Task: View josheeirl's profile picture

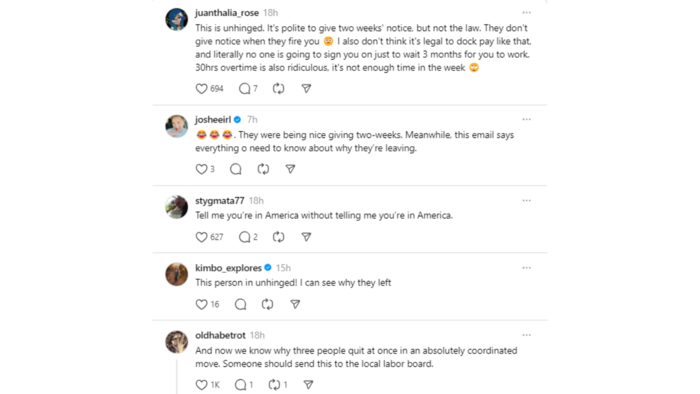Action: point(177,126)
